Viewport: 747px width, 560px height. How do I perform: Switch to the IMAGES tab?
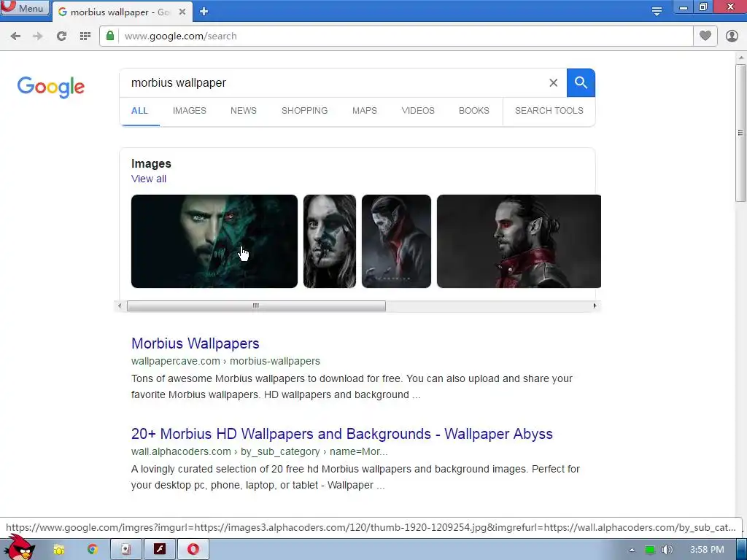click(x=190, y=111)
